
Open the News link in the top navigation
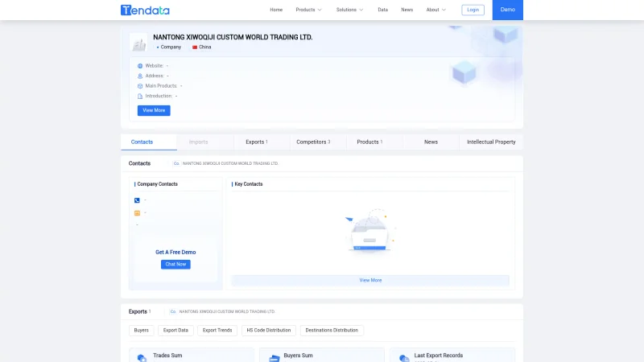(x=407, y=10)
